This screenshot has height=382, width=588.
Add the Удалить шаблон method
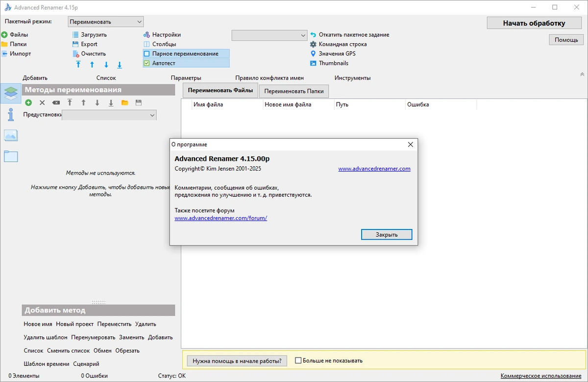pos(46,337)
